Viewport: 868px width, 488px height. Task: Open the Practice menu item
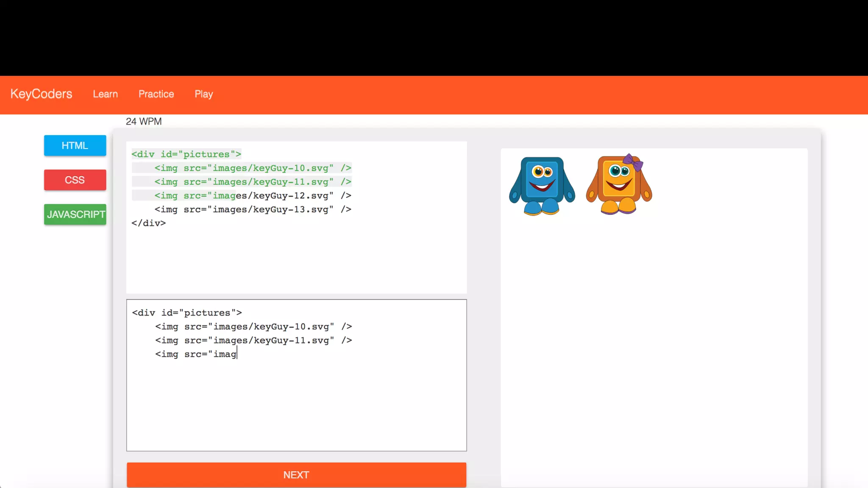pyautogui.click(x=156, y=94)
